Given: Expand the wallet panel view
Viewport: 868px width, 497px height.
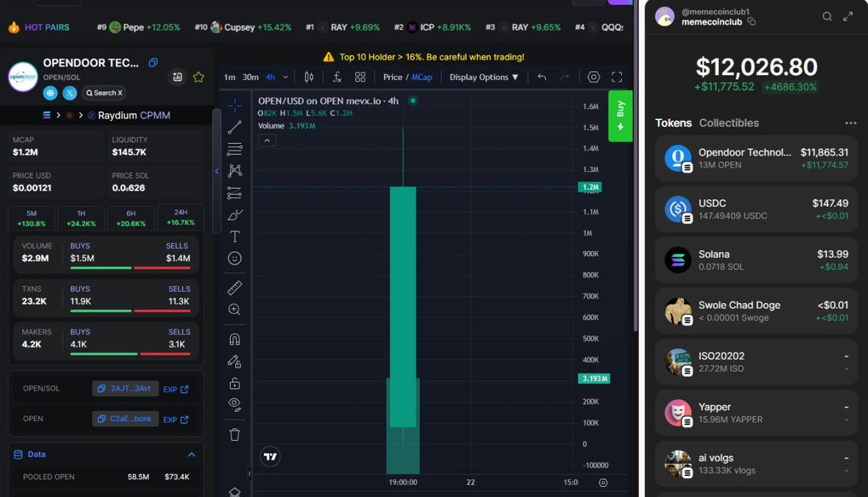Looking at the screenshot, I should pyautogui.click(x=848, y=17).
